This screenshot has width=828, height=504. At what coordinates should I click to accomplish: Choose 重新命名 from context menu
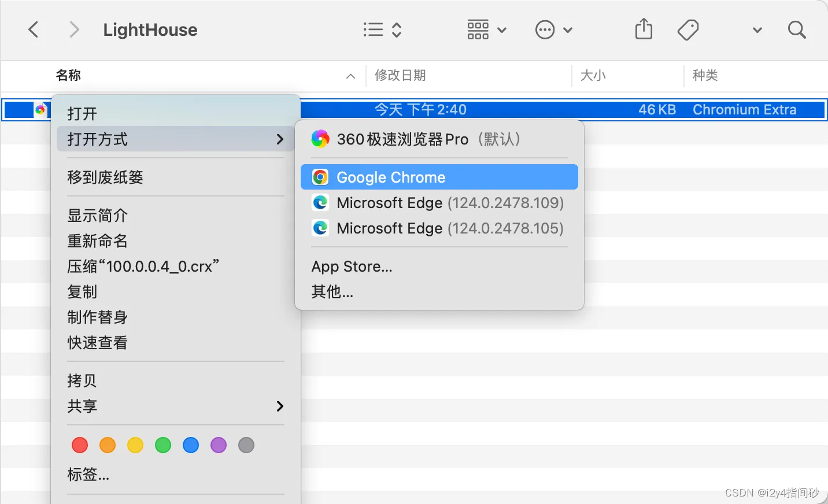coord(176,240)
